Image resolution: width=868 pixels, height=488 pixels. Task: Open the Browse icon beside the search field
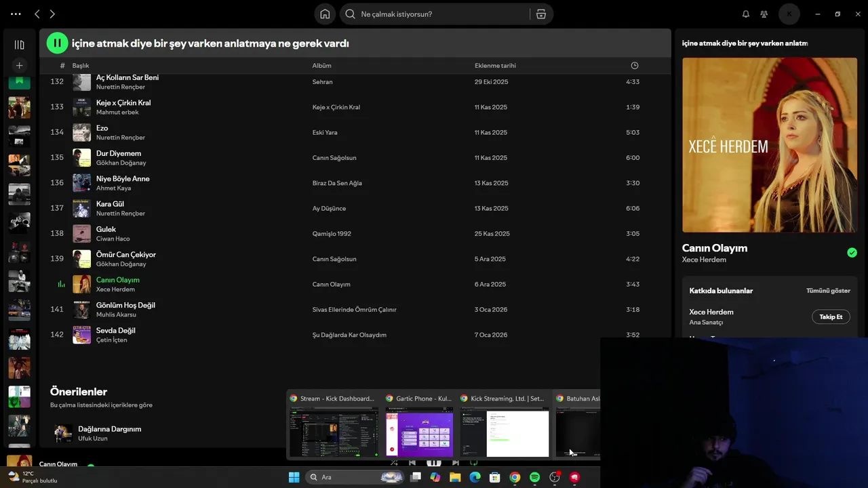point(541,14)
